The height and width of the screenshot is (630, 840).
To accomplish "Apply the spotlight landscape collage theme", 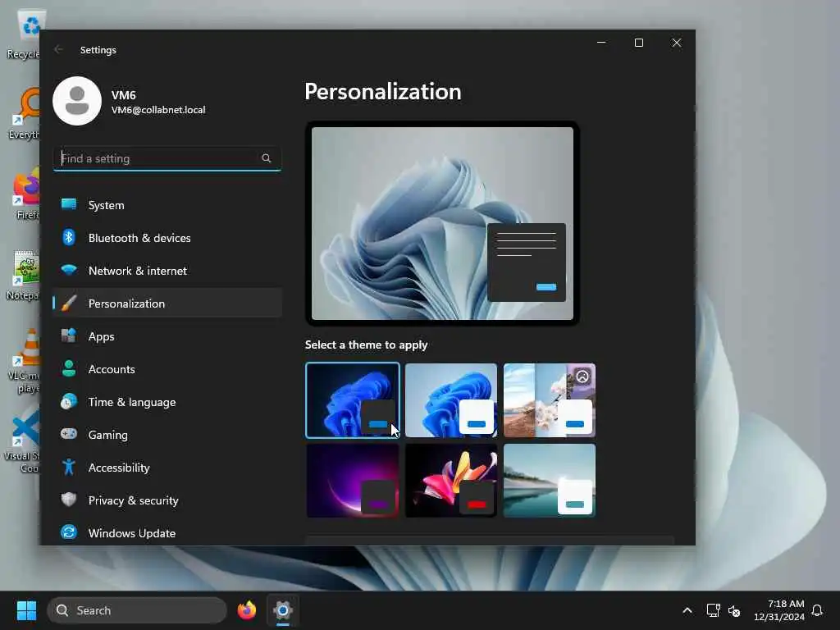I will [x=550, y=400].
